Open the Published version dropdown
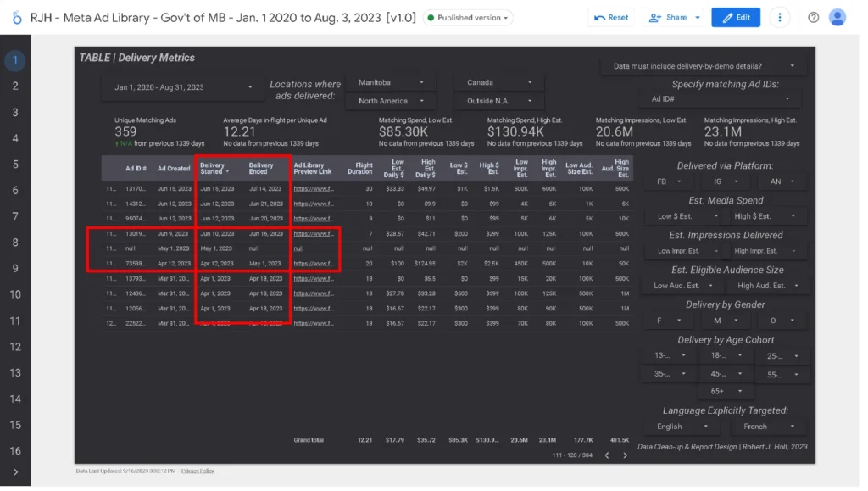The image size is (868, 491). pos(469,17)
